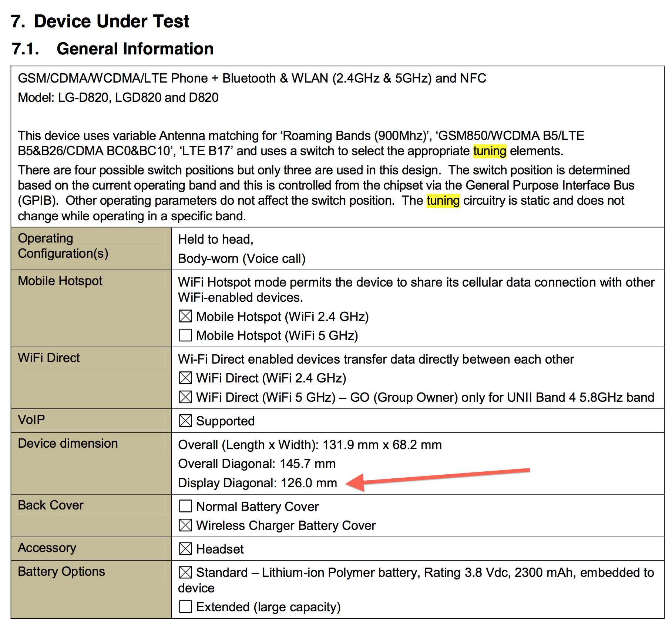This screenshot has height=625, width=672.
Task: Click the 'General Information' subheading
Action: point(135,49)
